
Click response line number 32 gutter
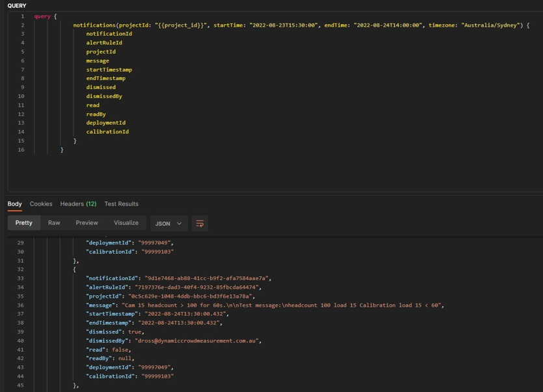20,269
